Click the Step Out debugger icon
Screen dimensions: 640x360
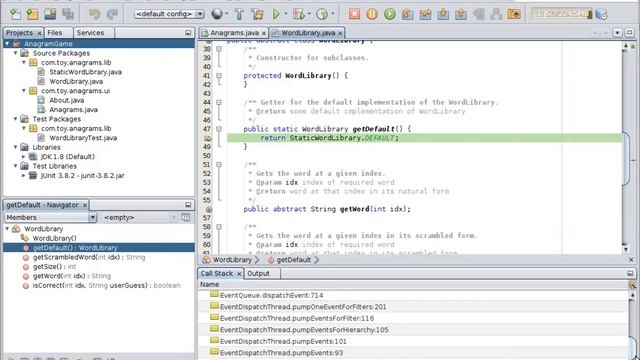(x=461, y=14)
